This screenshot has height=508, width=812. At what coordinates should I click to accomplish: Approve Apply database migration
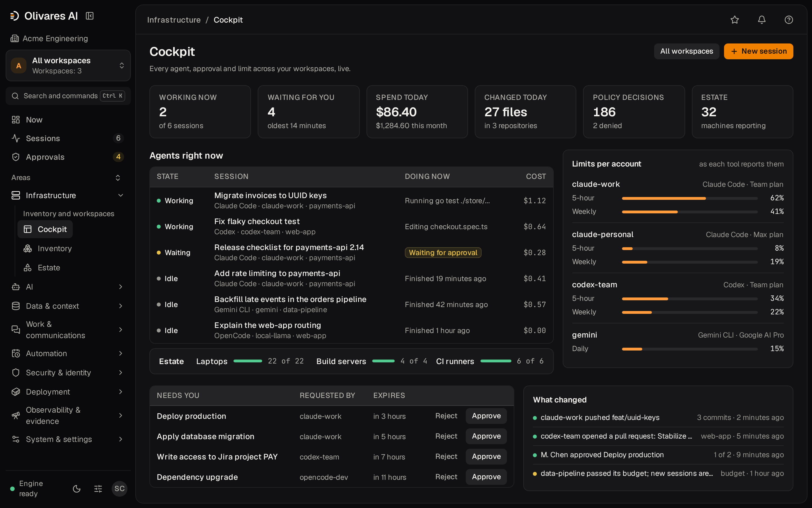(486, 436)
